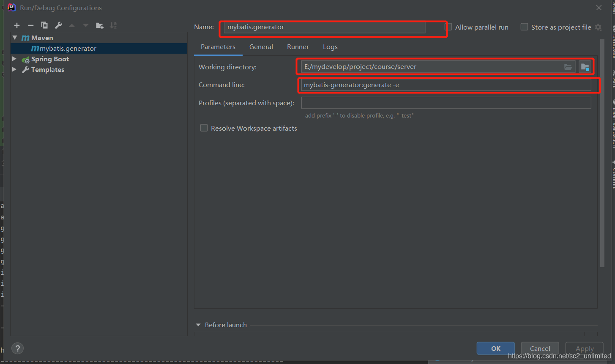This screenshot has width=615, height=364.
Task: Move configuration down with the arrow icon
Action: pyautogui.click(x=86, y=25)
